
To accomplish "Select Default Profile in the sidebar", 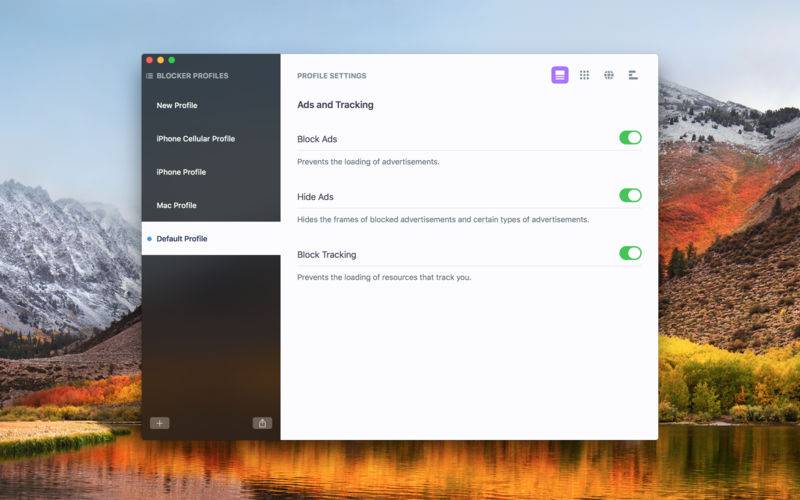I will pos(211,238).
